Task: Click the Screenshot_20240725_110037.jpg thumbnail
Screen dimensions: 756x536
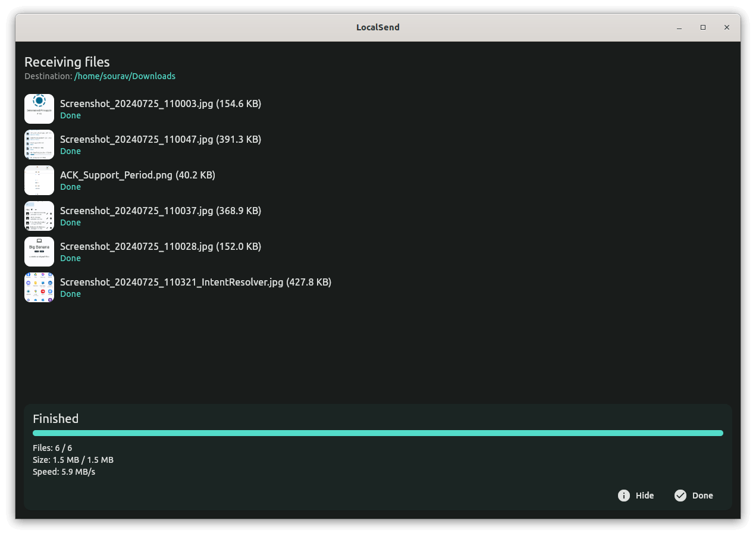Action: pos(39,216)
